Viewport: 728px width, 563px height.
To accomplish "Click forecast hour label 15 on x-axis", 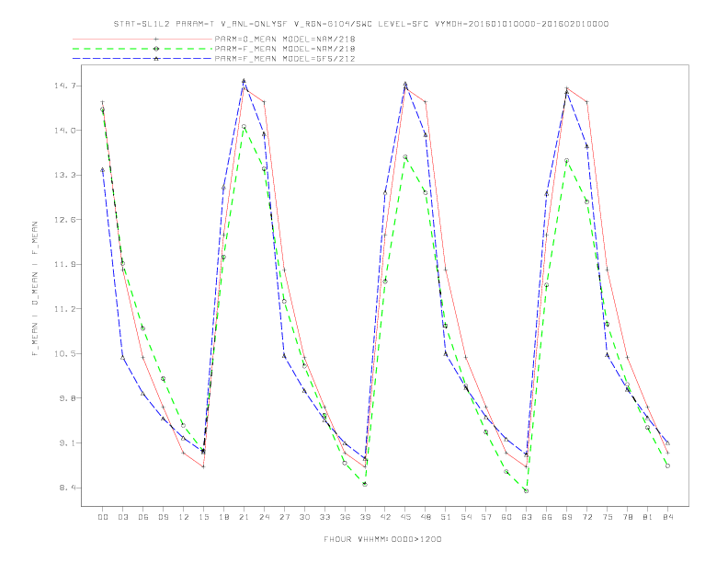I will 203,517.
